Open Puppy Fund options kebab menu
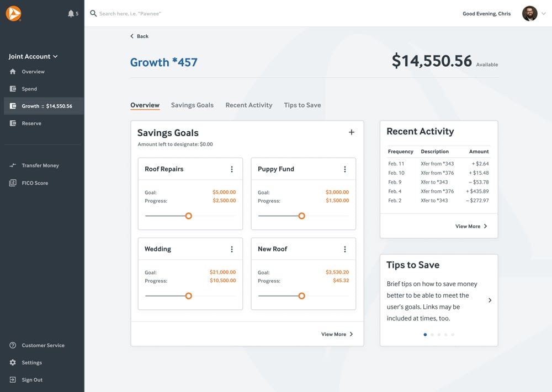The width and height of the screenshot is (552, 392). [344, 169]
